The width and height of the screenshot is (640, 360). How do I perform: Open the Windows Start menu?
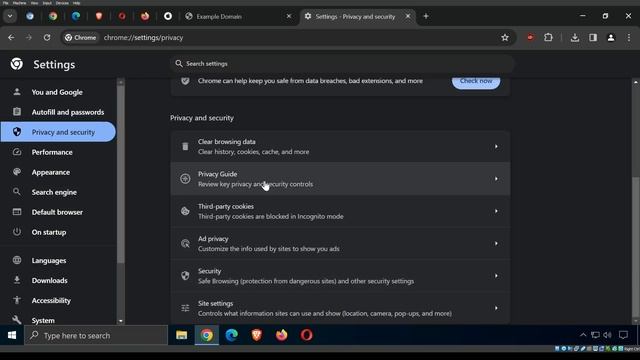click(x=12, y=335)
